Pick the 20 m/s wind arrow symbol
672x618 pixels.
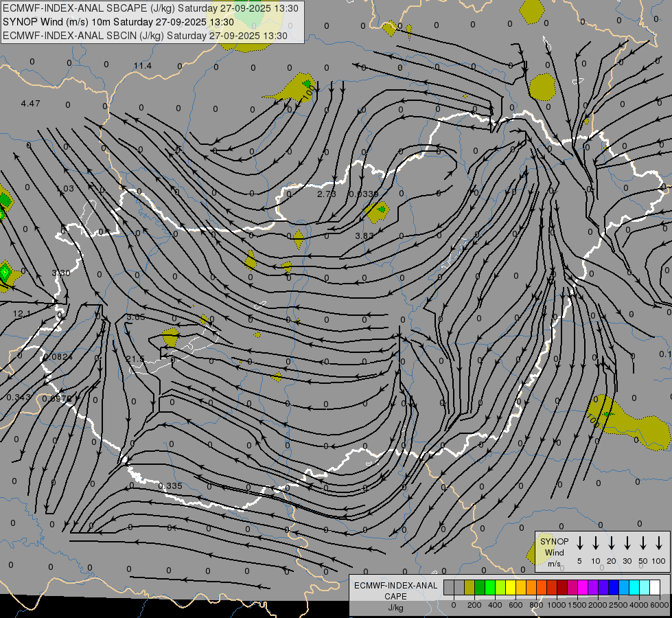click(611, 542)
